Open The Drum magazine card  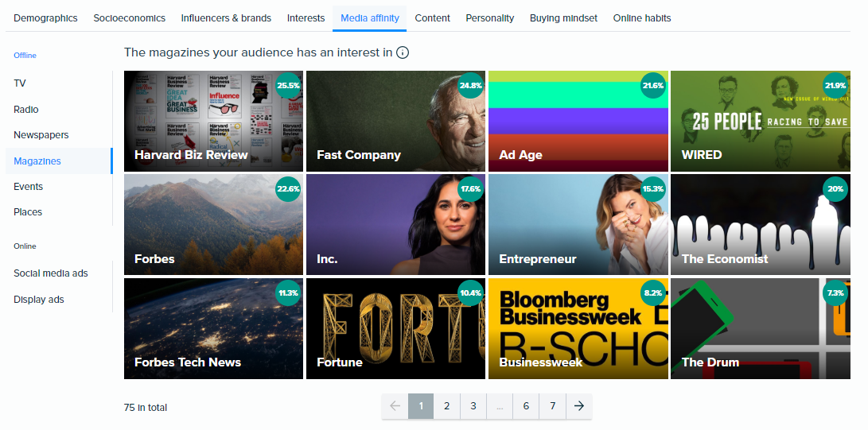pyautogui.click(x=760, y=328)
